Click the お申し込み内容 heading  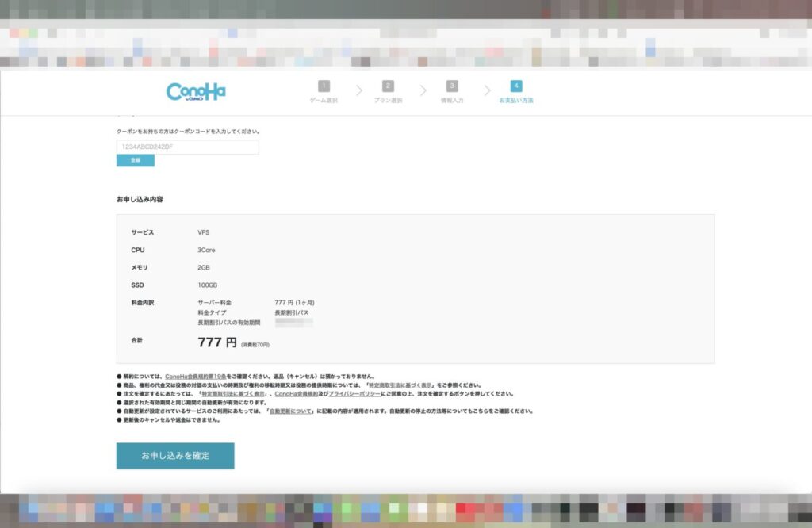tap(140, 199)
